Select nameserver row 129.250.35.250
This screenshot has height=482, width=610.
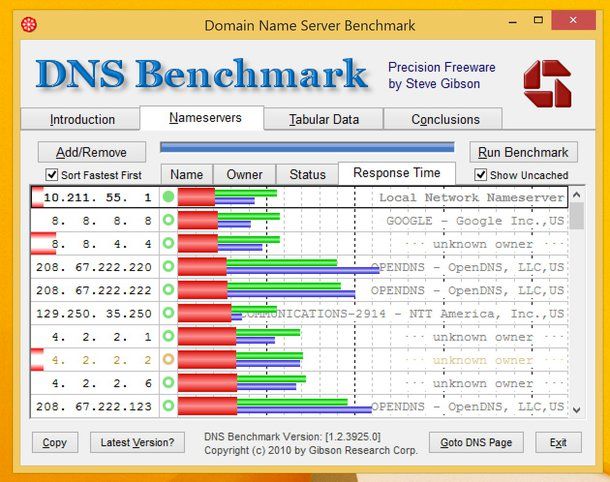click(300, 313)
